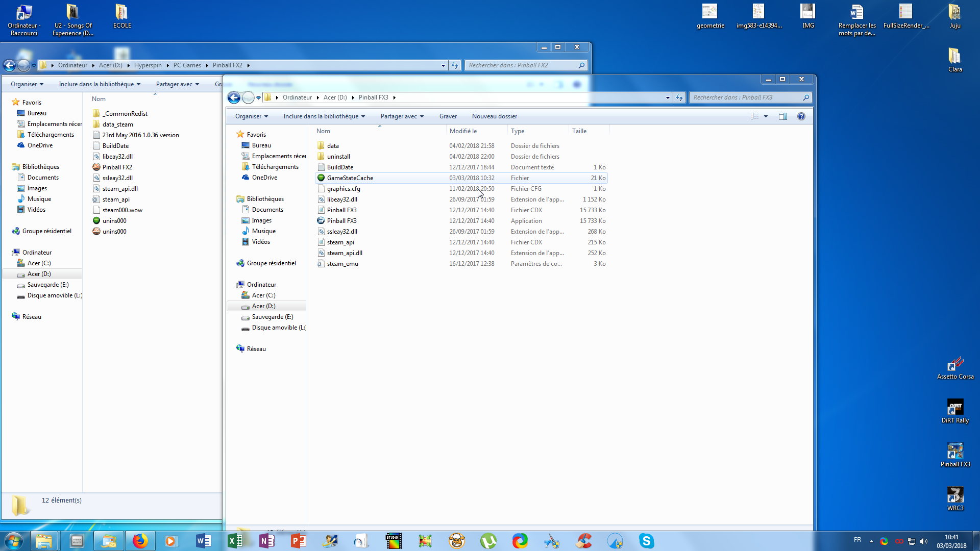Select Sauvegarde (E:) in the FX3 navigation pane
This screenshot has width=980, height=551.
pos(272,317)
